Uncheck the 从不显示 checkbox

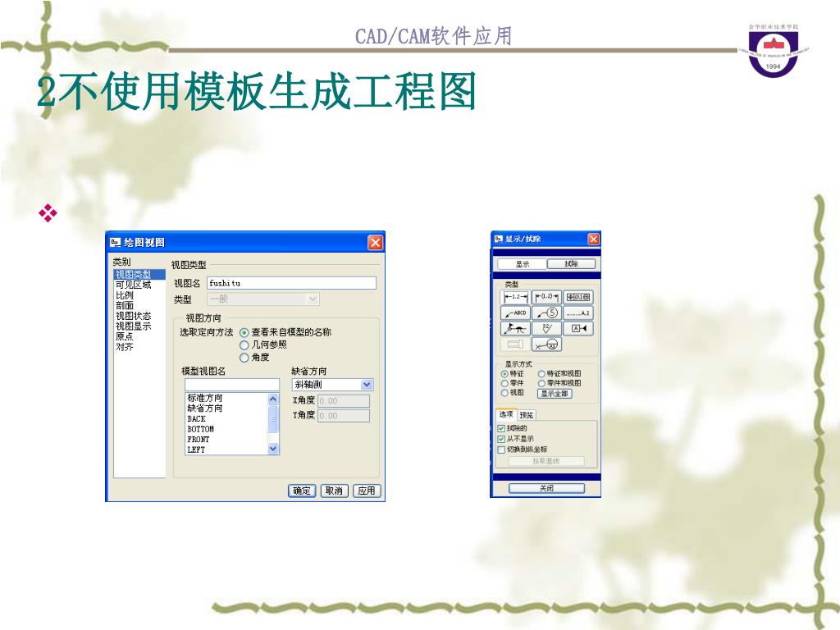(x=502, y=440)
